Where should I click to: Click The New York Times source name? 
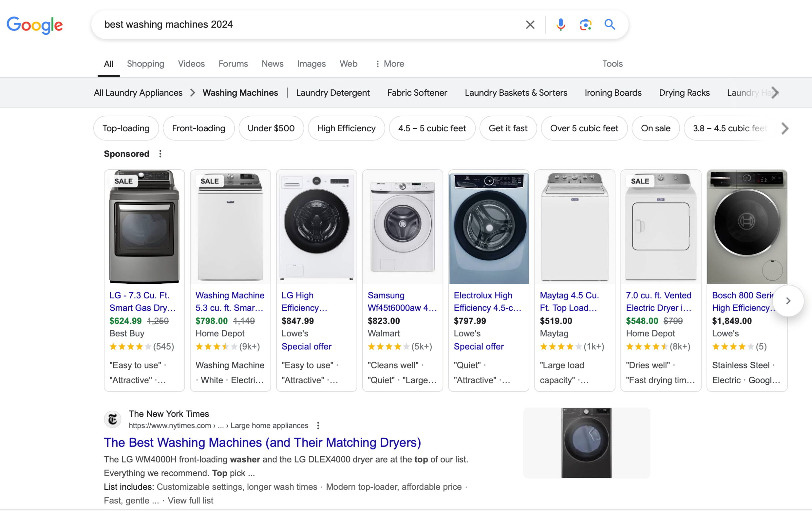(169, 414)
